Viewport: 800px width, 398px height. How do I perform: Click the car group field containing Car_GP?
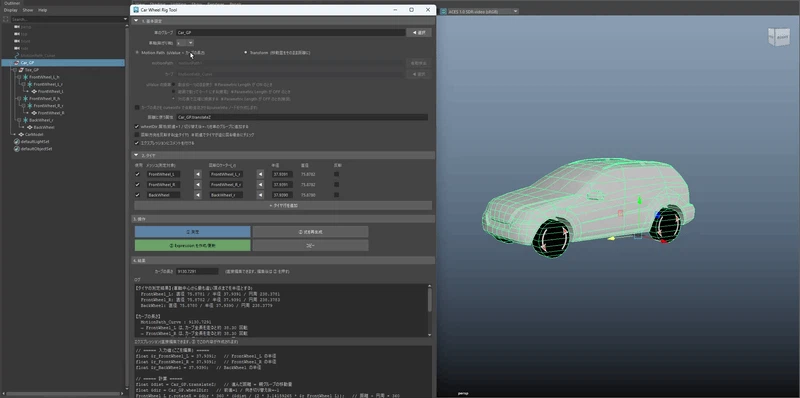coord(290,32)
